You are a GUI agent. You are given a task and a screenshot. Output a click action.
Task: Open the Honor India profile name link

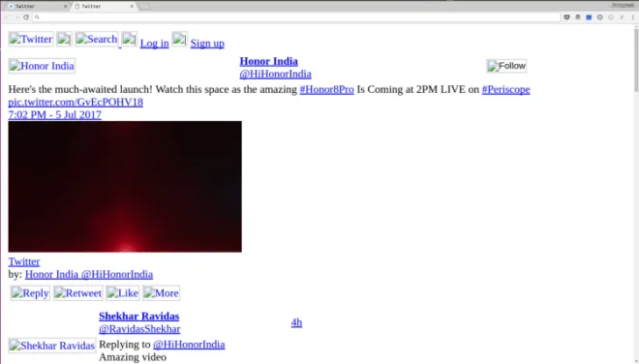pos(268,61)
